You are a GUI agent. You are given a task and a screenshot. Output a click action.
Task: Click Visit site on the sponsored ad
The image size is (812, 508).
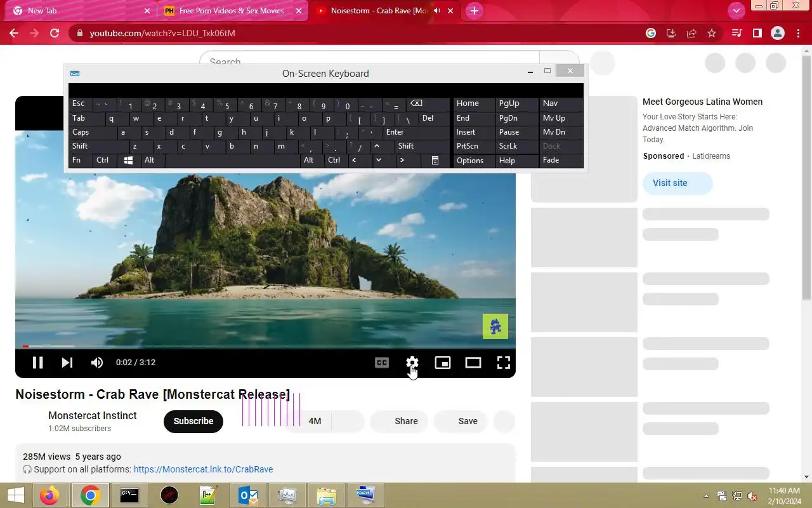pyautogui.click(x=678, y=183)
